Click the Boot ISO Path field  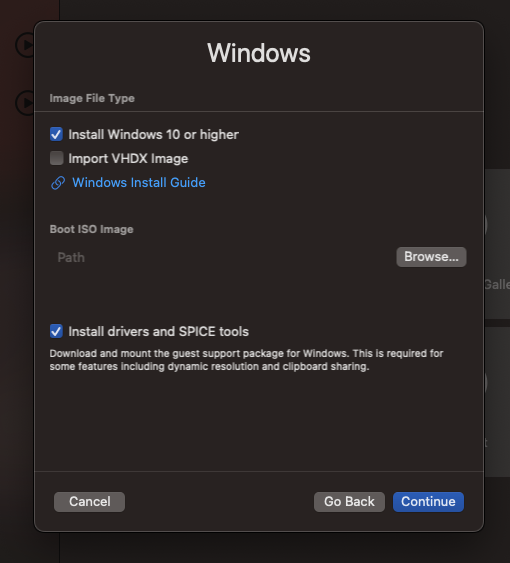[222, 257]
